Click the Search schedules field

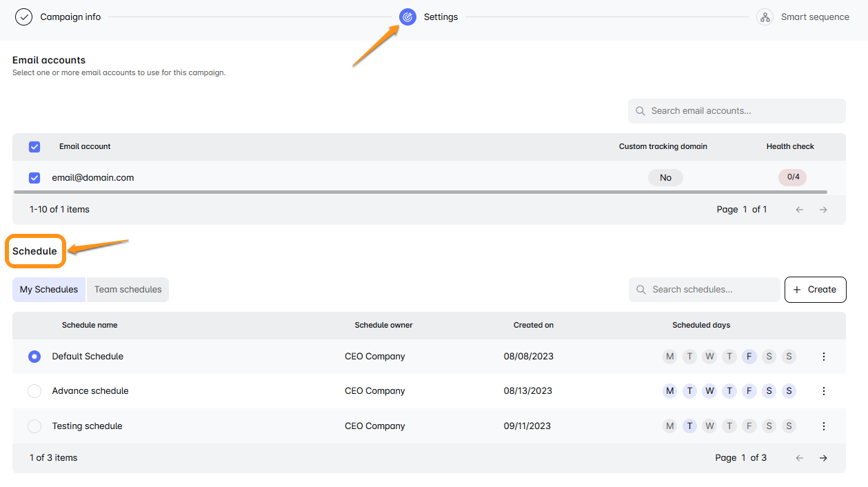click(710, 290)
